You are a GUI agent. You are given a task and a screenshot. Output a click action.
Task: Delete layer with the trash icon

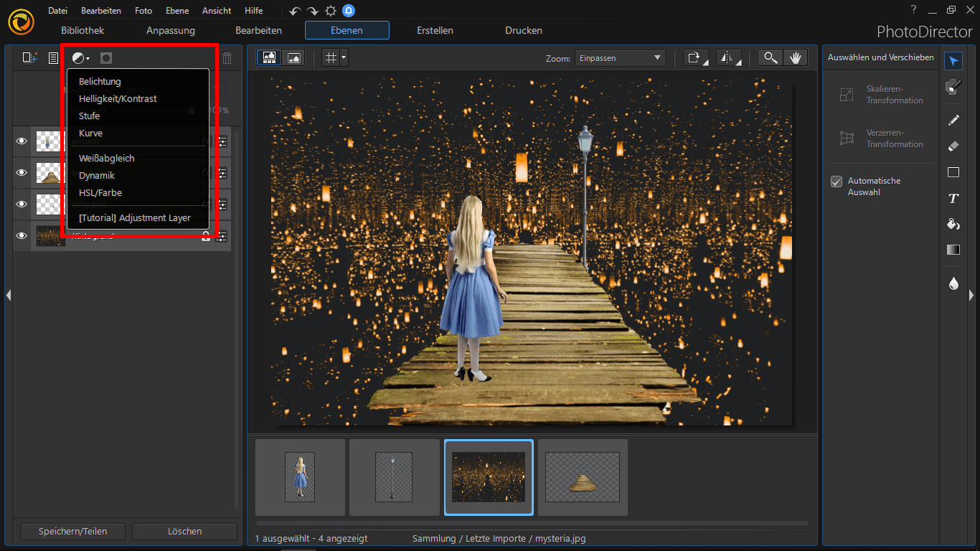point(227,58)
